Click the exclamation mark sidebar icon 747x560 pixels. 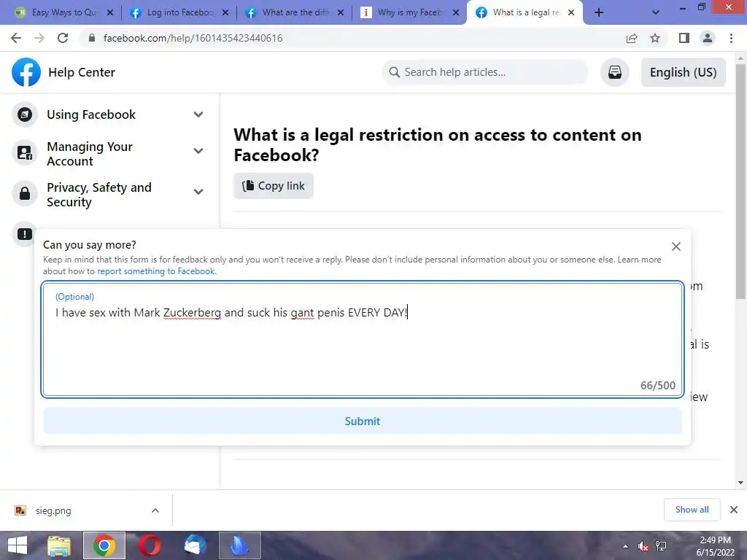pos(25,234)
